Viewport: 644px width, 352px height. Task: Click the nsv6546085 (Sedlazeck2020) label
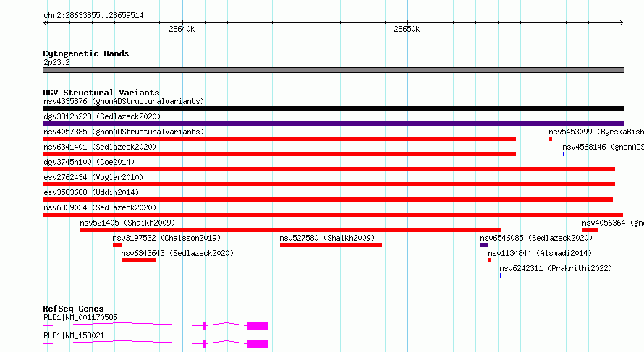coord(536,238)
